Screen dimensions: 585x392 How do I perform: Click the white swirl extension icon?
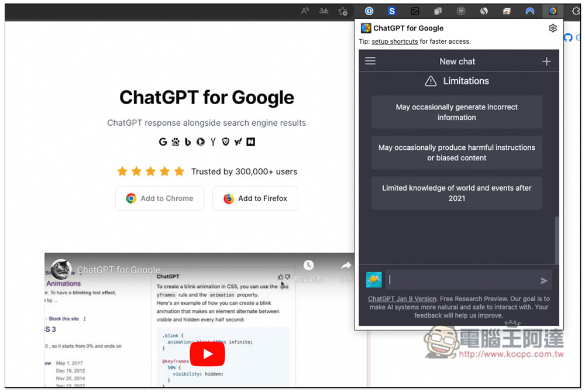pos(484,11)
